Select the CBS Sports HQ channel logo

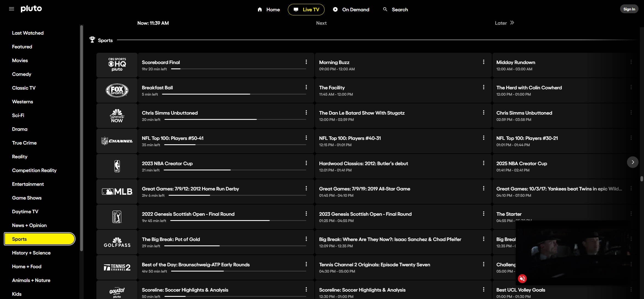click(x=117, y=65)
